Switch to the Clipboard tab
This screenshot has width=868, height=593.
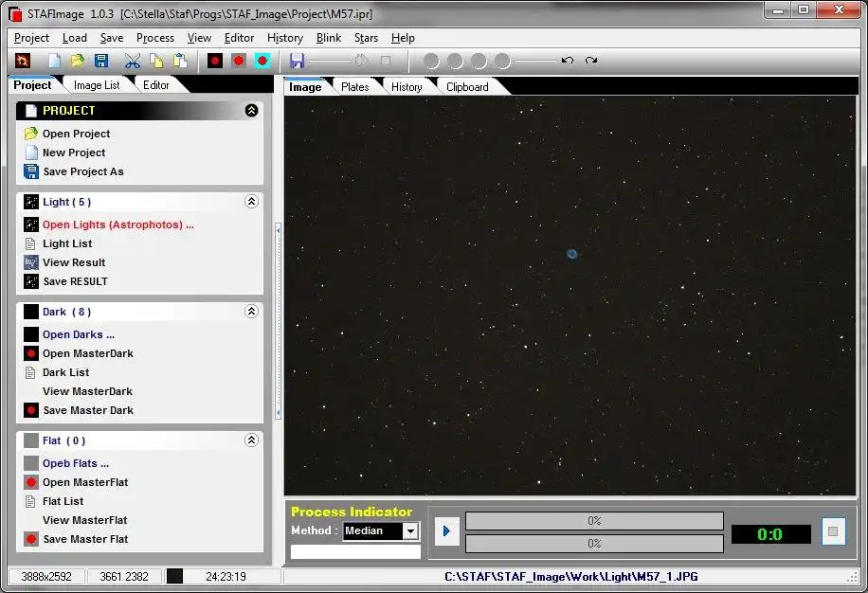point(467,87)
